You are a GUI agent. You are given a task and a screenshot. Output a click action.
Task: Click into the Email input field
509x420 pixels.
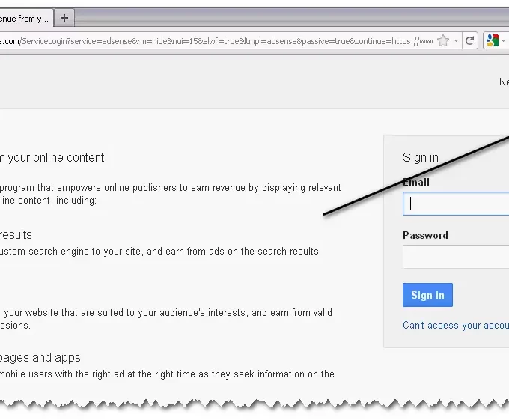(x=456, y=204)
